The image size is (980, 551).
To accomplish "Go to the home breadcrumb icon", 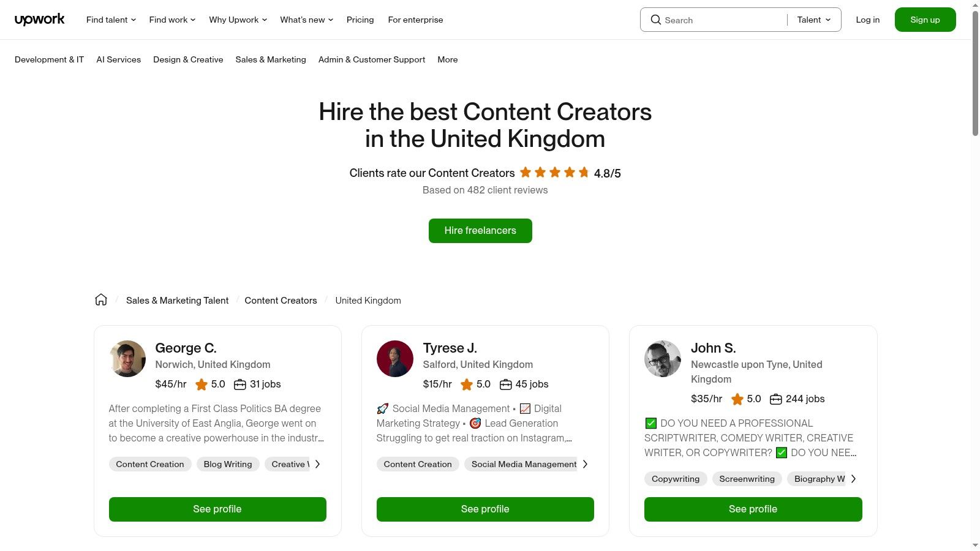I will pos(101,300).
